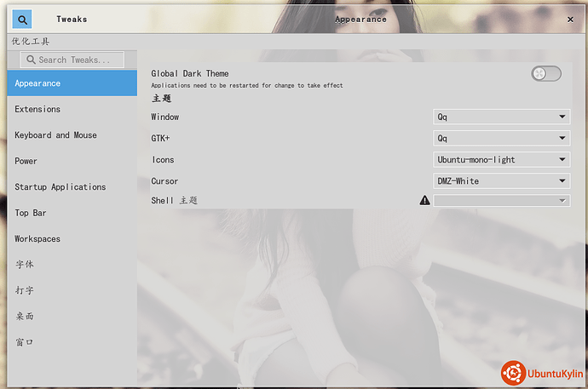
Task: Open the Icons dropdown showing Ubuntu-mono-light
Action: (x=501, y=159)
